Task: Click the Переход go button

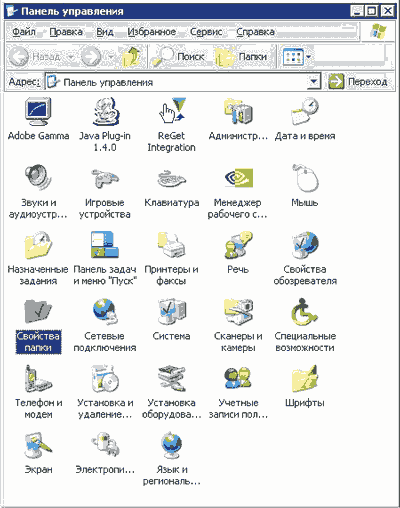Action: [x=358, y=82]
